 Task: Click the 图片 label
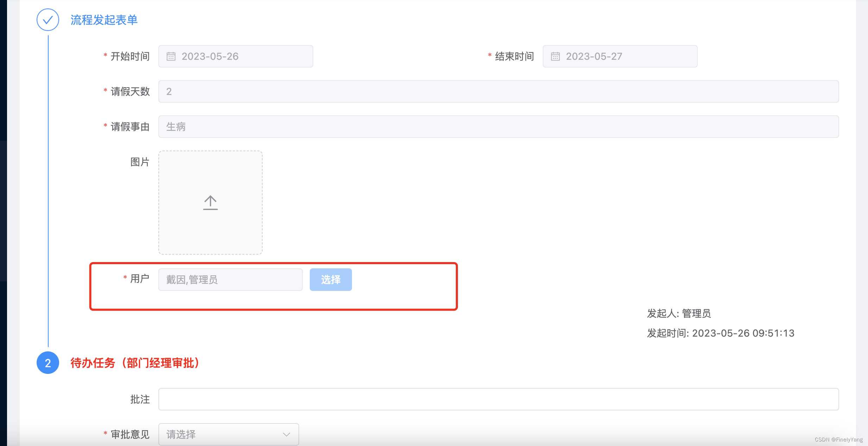pos(140,162)
